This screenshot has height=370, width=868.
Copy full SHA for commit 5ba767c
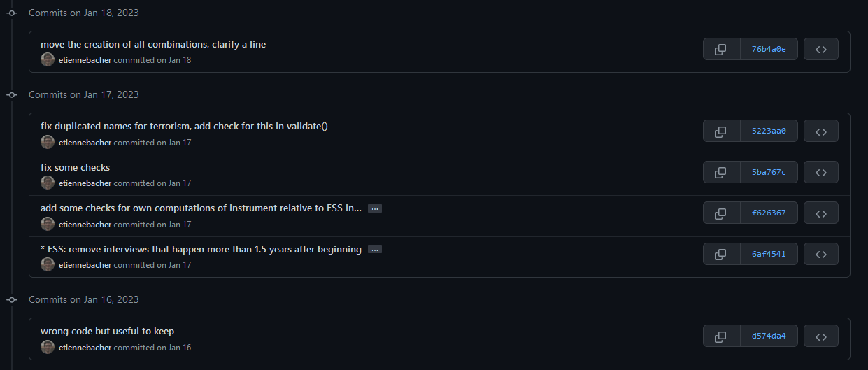coord(721,172)
